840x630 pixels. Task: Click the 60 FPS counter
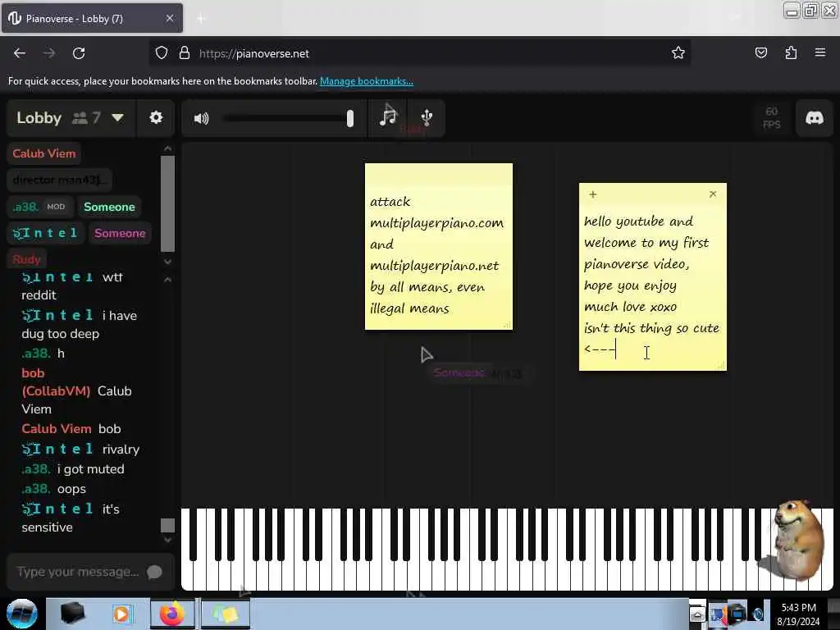click(771, 118)
